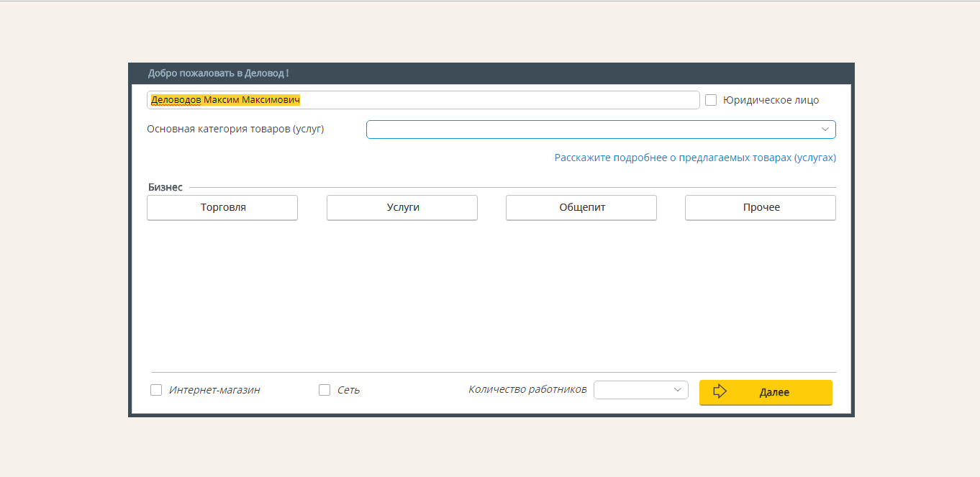Viewport: 980px width, 477px height.
Task: Click the Основная категория товаров (услуг) label
Action: [x=235, y=130]
